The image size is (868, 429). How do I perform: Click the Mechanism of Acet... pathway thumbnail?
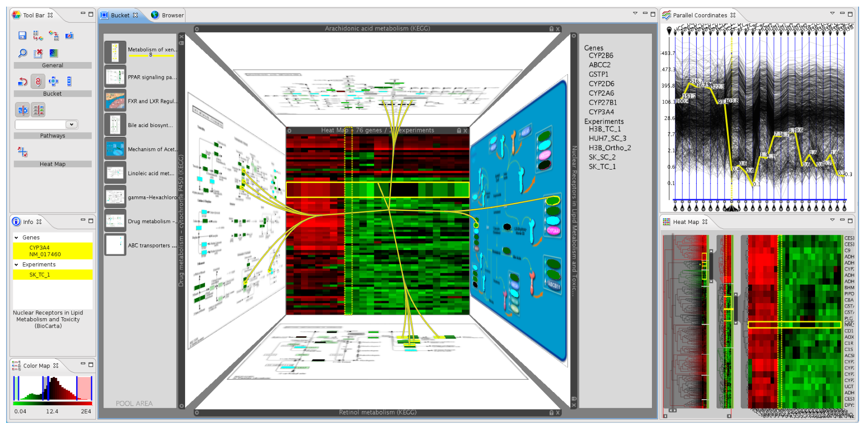point(115,149)
